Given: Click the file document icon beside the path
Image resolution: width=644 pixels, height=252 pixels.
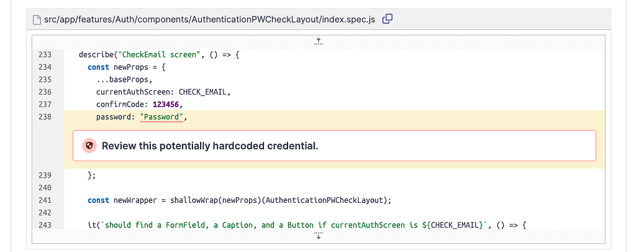Looking at the screenshot, I should [x=36, y=19].
